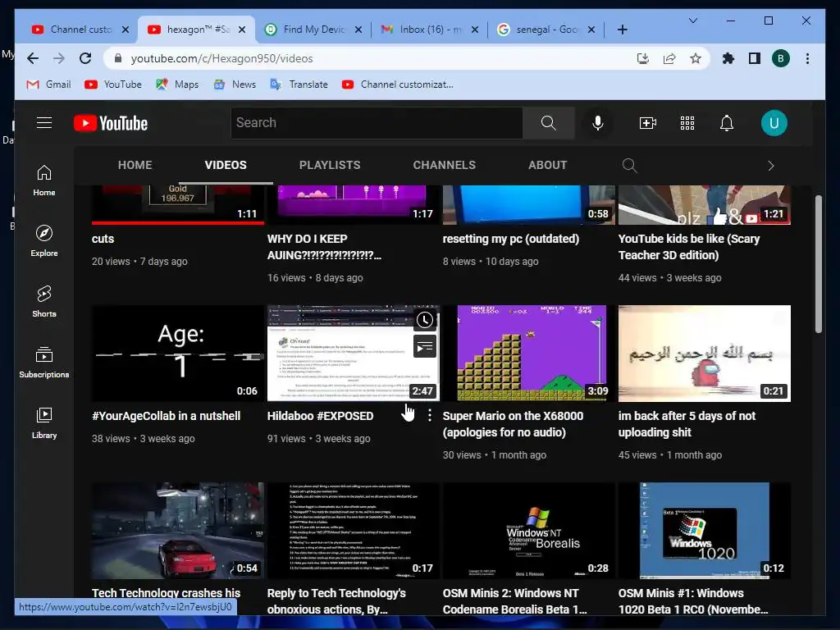Open Windows NT Codename Borealis thumbnail

coord(529,531)
